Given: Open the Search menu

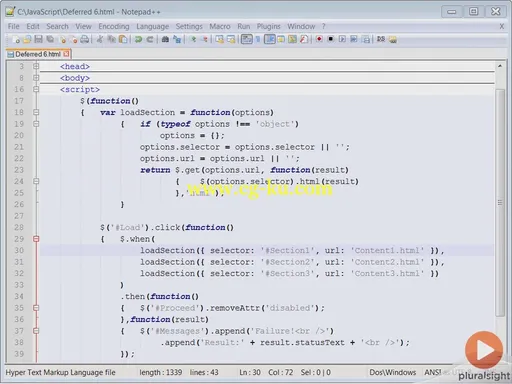Looking at the screenshot, I should point(57,26).
